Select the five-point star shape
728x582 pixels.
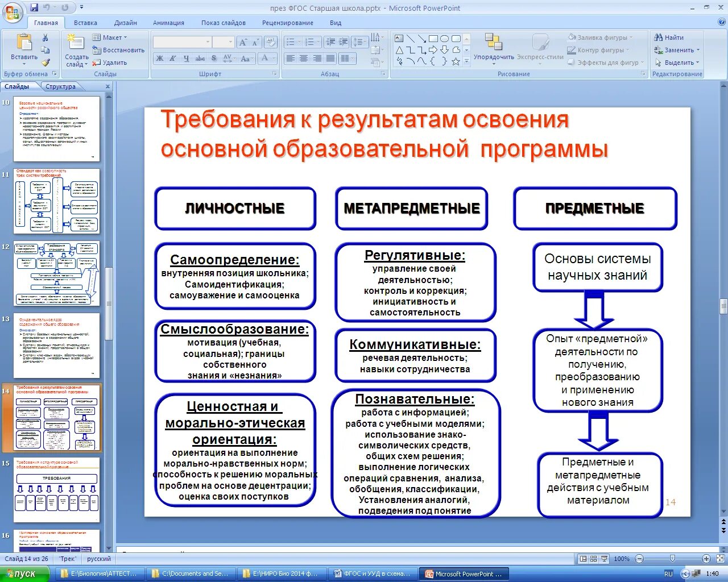[456, 61]
